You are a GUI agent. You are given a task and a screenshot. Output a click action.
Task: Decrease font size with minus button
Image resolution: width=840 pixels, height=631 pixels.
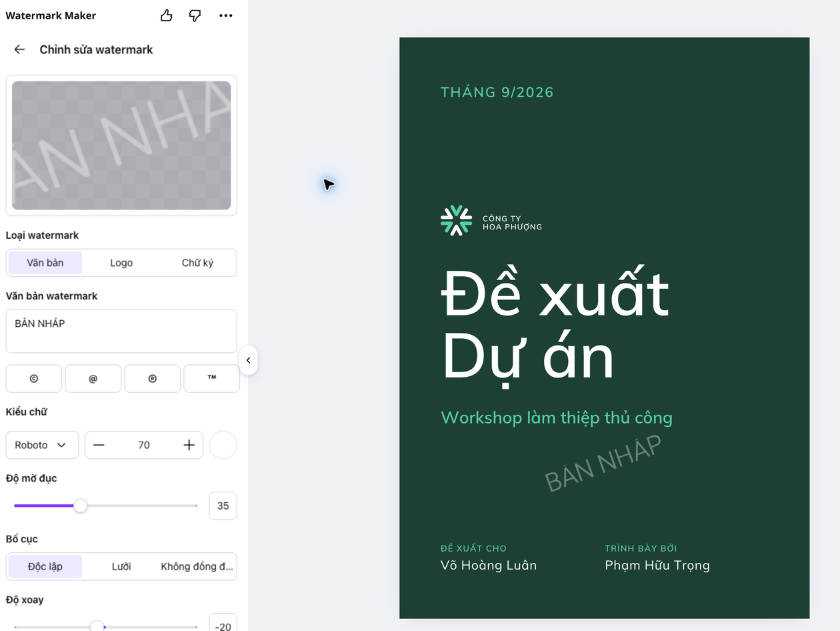pos(99,445)
